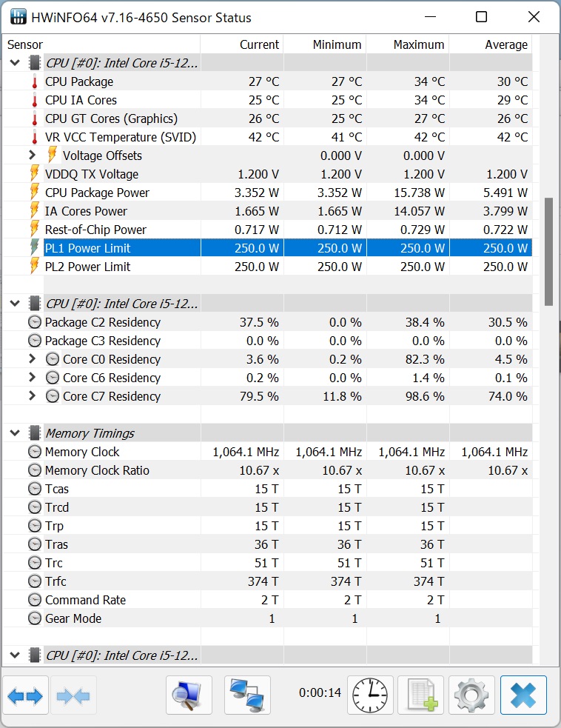This screenshot has height=728, width=561.
Task: Reset the sensor clock timer icon
Action: [369, 695]
